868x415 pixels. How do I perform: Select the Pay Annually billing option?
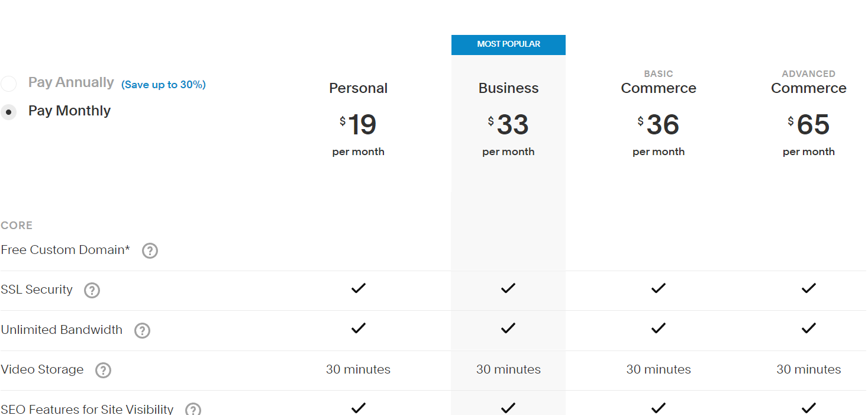pyautogui.click(x=8, y=83)
